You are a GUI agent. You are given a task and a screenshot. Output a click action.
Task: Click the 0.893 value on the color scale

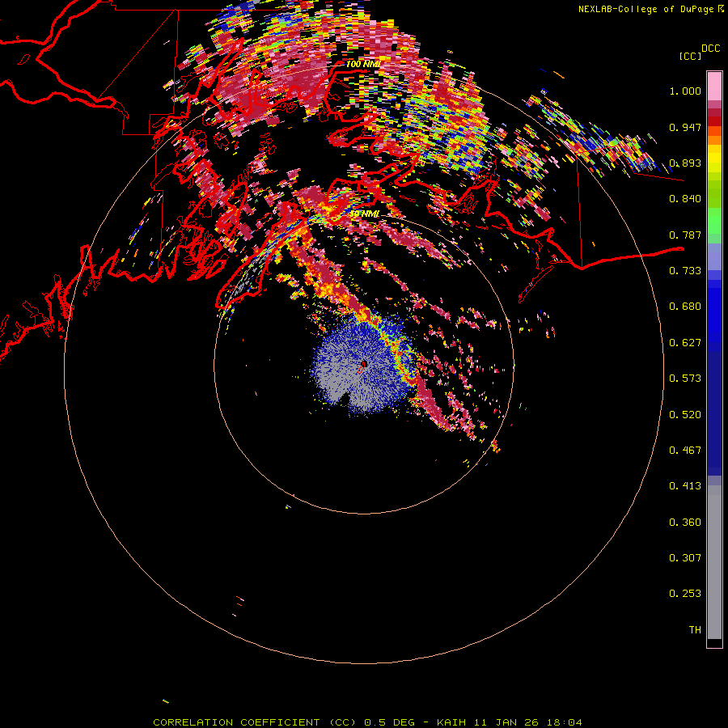(685, 163)
